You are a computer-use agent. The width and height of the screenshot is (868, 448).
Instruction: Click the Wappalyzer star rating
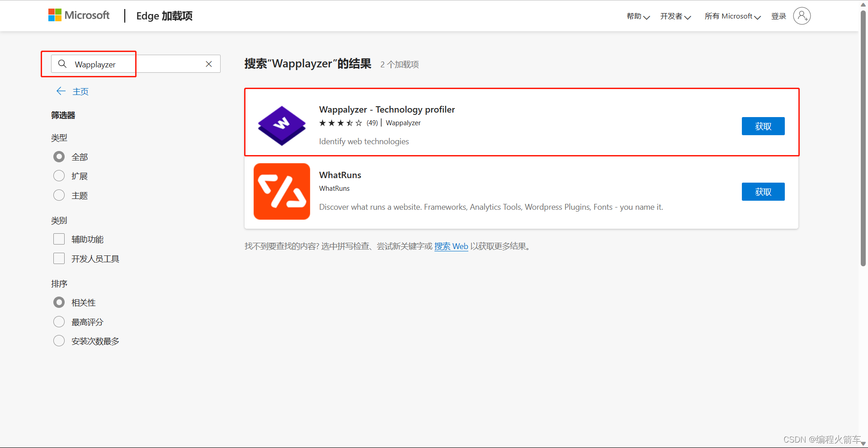340,123
